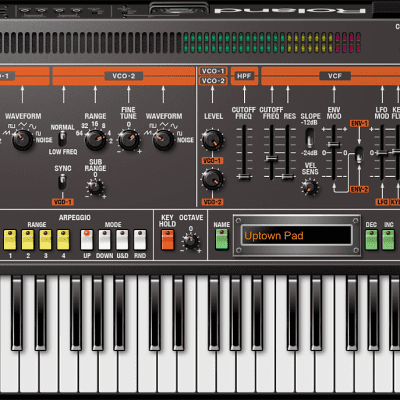The width and height of the screenshot is (400, 400).
Task: Click the VCO-2 section header label
Action: (124, 76)
